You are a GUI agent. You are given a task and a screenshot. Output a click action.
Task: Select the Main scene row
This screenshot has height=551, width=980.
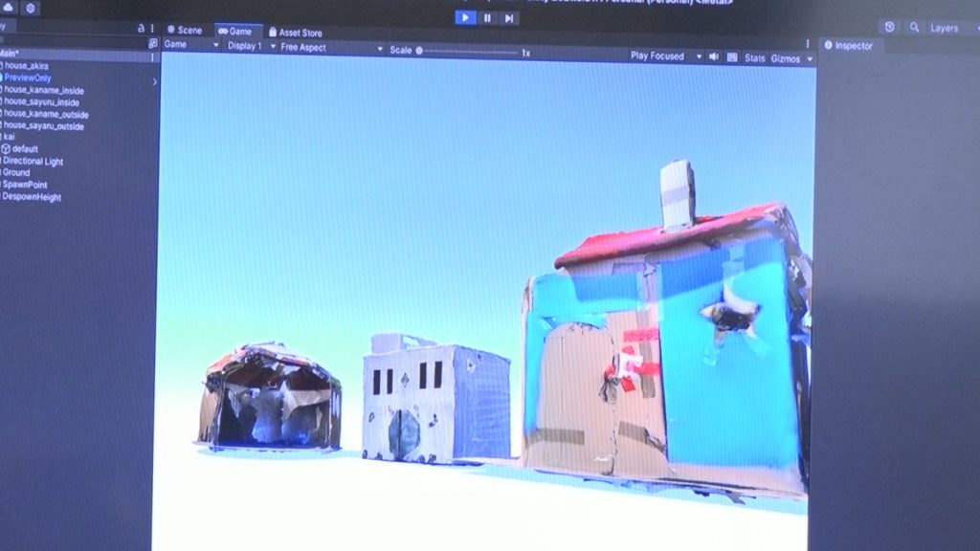click(x=78, y=55)
